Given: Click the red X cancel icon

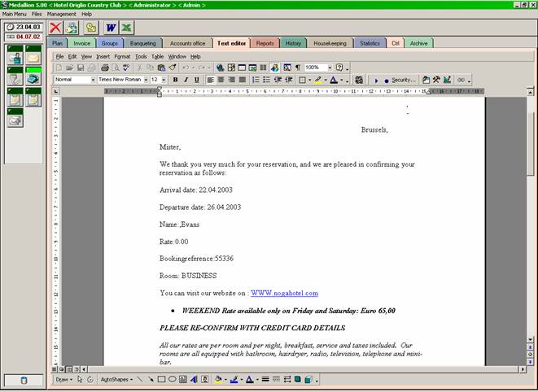Looking at the screenshot, I should tap(55, 28).
